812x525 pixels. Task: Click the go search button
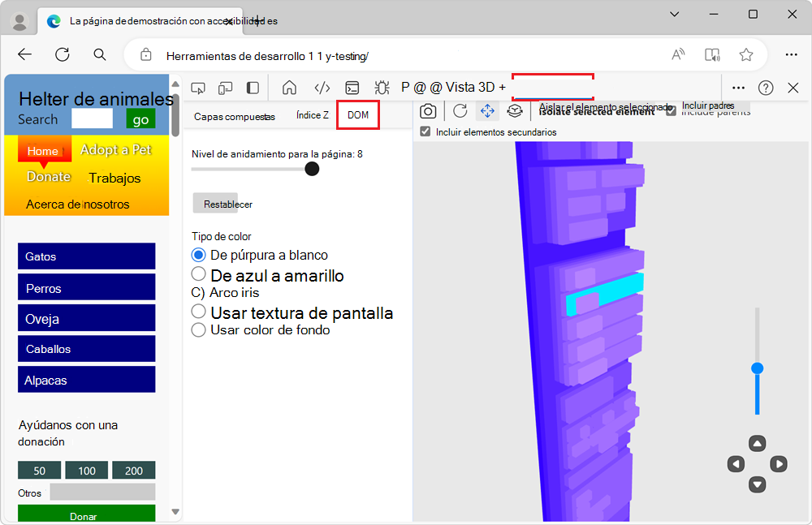(x=140, y=119)
